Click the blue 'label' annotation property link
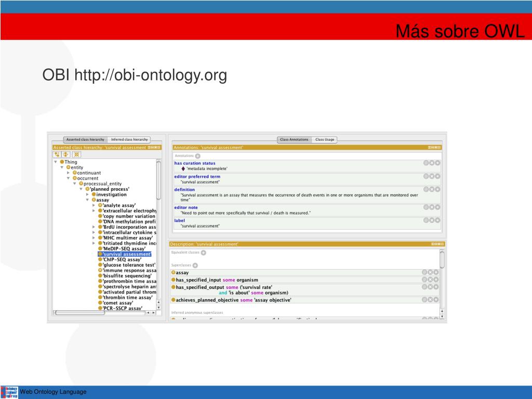 point(179,220)
